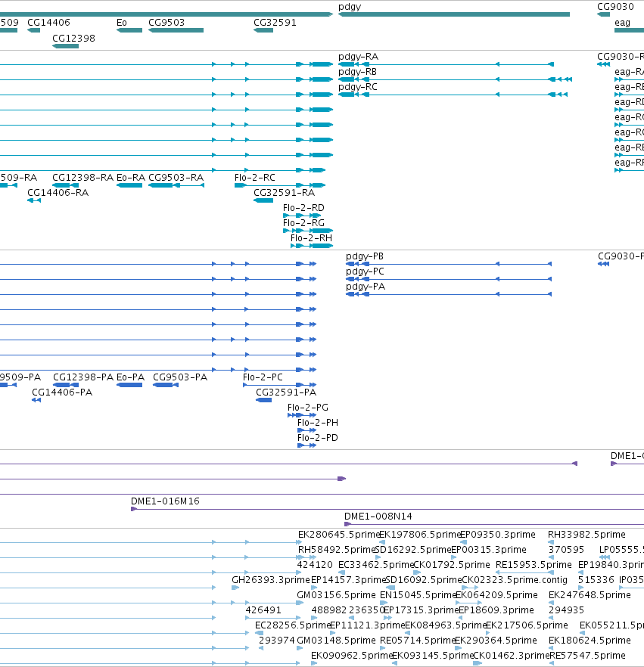644x667 pixels.
Task: Click the pdgy-PC protein label
Action: [365, 271]
